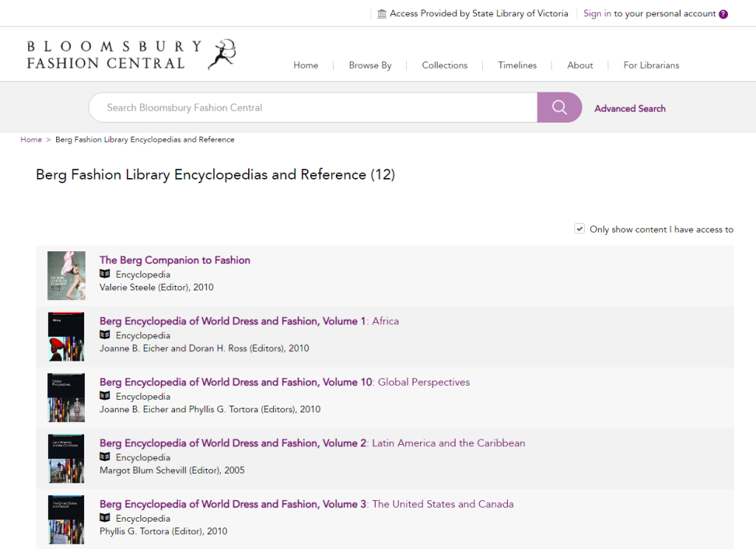Uncheck 'Only show content I have access to'
This screenshot has height=549, width=756.
click(580, 229)
